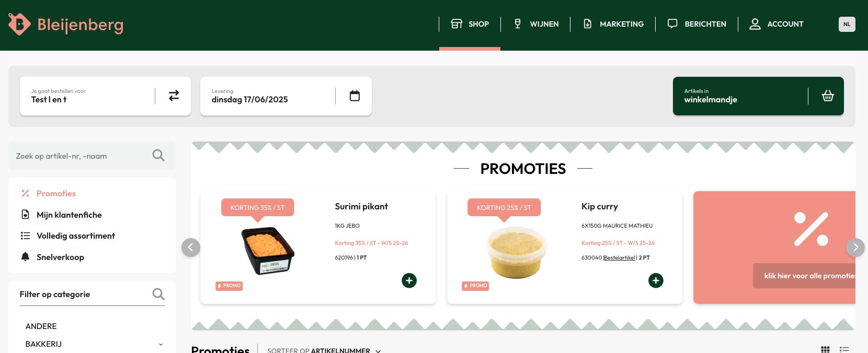Add Kip curry with plus button
This screenshot has width=868, height=353.
[656, 280]
